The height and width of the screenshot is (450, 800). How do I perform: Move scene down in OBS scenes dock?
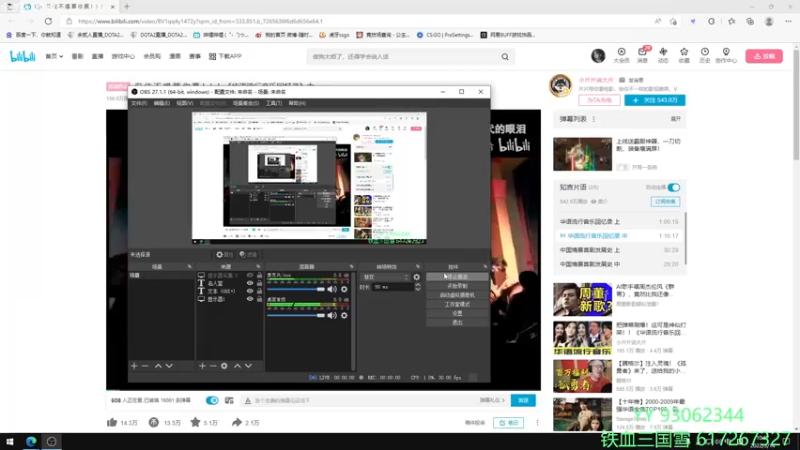click(169, 366)
